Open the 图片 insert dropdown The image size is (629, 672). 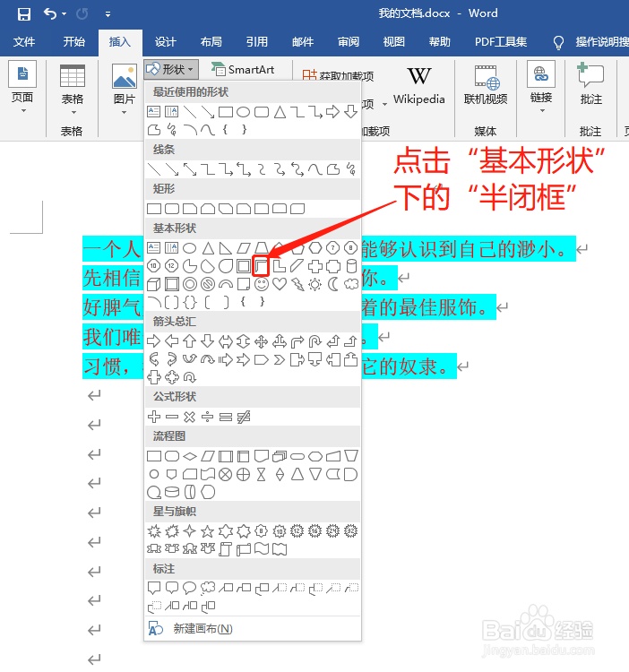[125, 90]
